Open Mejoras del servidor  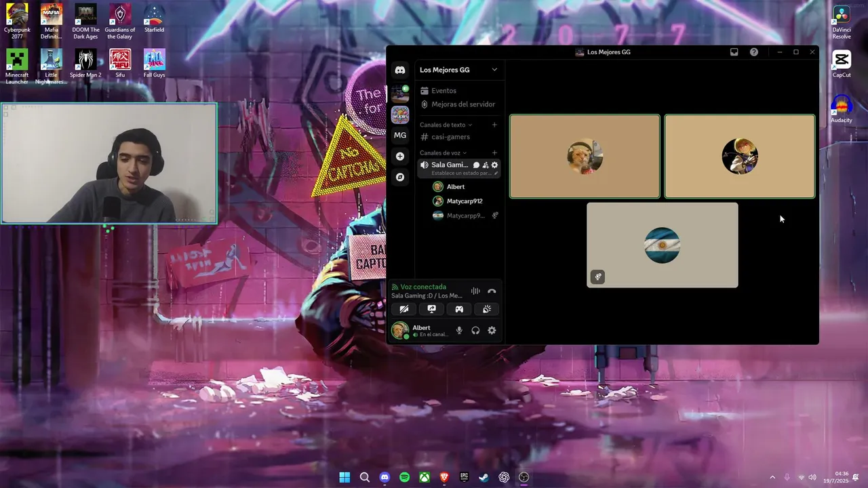pyautogui.click(x=458, y=104)
